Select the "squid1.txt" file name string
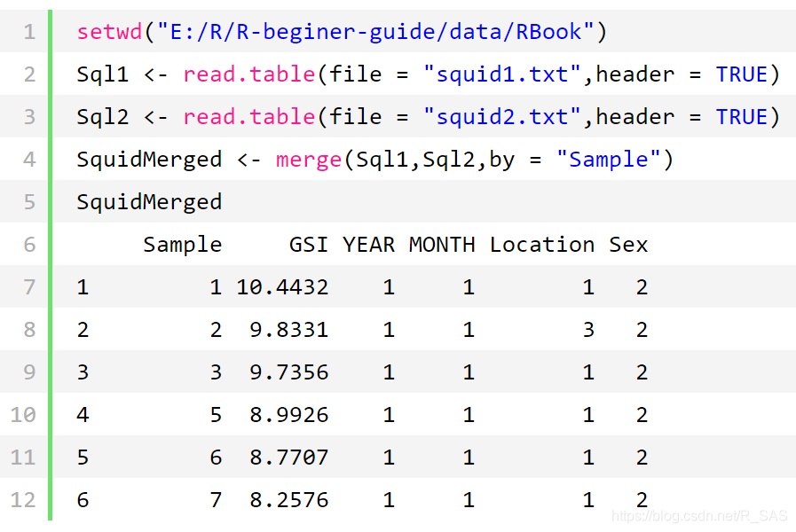The image size is (796, 532). tap(502, 74)
